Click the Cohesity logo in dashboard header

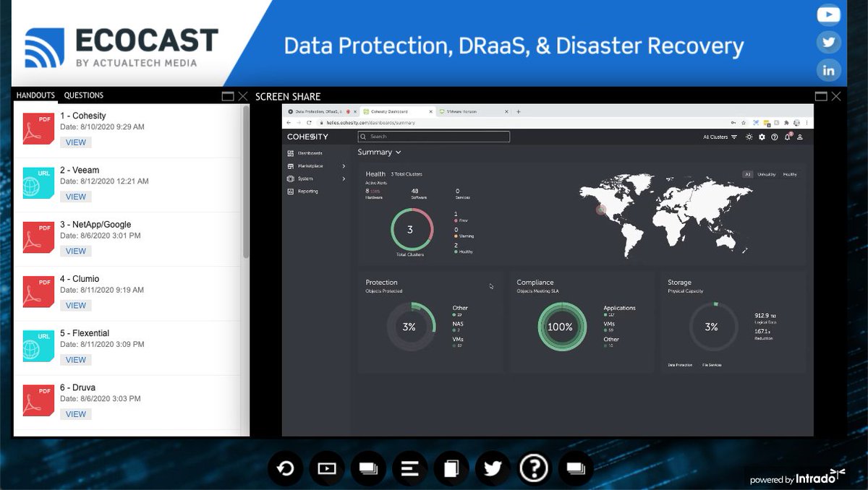tap(307, 137)
